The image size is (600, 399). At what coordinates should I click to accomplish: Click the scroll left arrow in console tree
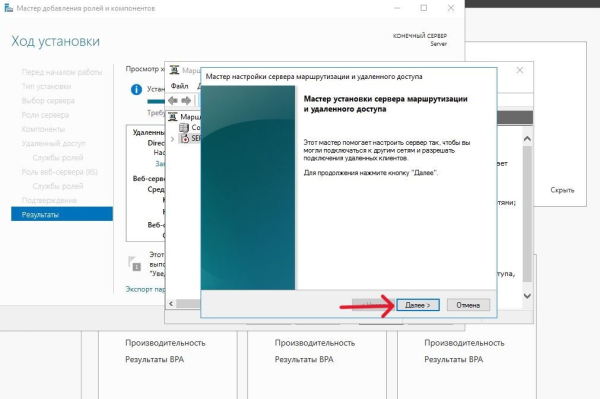coord(171,303)
